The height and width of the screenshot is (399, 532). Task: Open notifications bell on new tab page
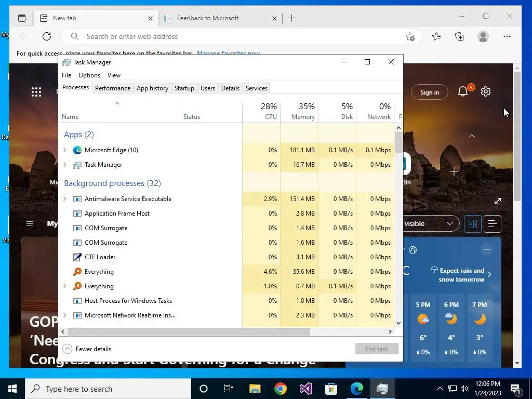point(463,91)
